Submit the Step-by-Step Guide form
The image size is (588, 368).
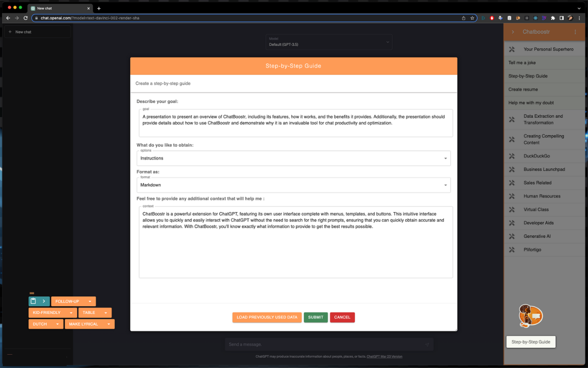pyautogui.click(x=316, y=317)
